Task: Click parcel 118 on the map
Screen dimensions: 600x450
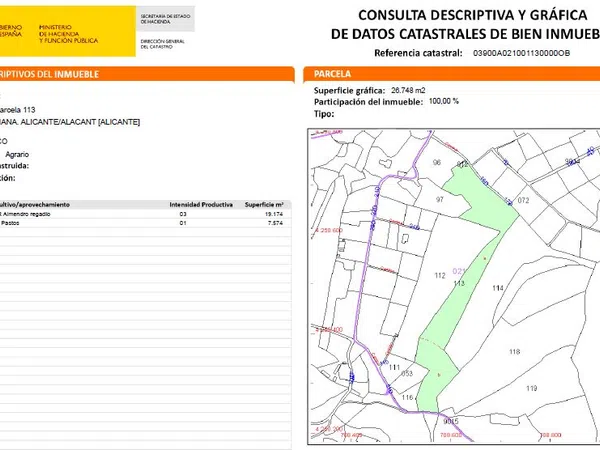Action: [x=514, y=352]
